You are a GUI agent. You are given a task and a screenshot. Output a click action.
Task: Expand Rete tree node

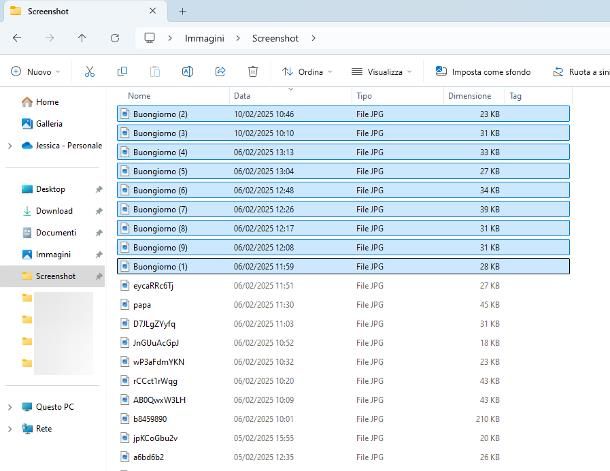click(x=10, y=429)
